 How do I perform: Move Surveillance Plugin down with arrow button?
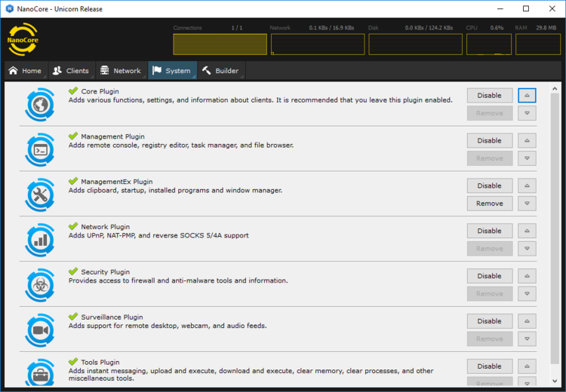tap(527, 339)
